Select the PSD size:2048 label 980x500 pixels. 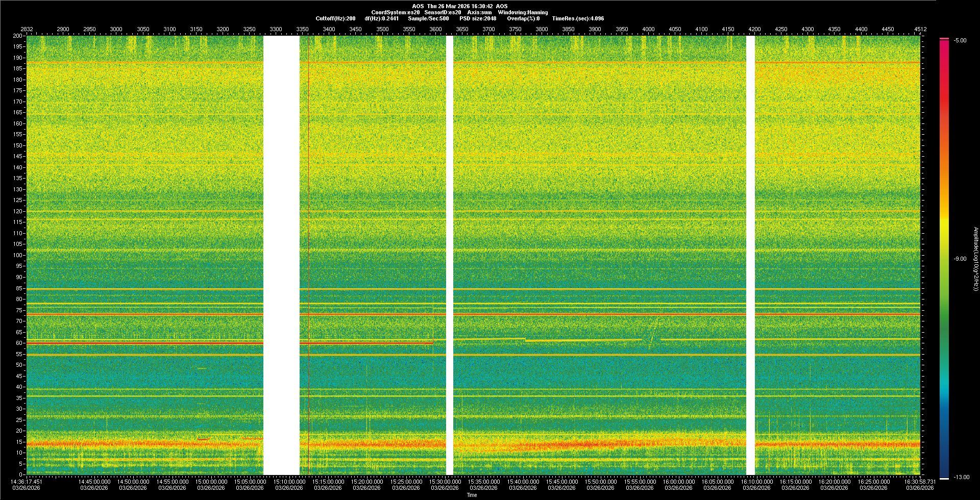tap(478, 18)
